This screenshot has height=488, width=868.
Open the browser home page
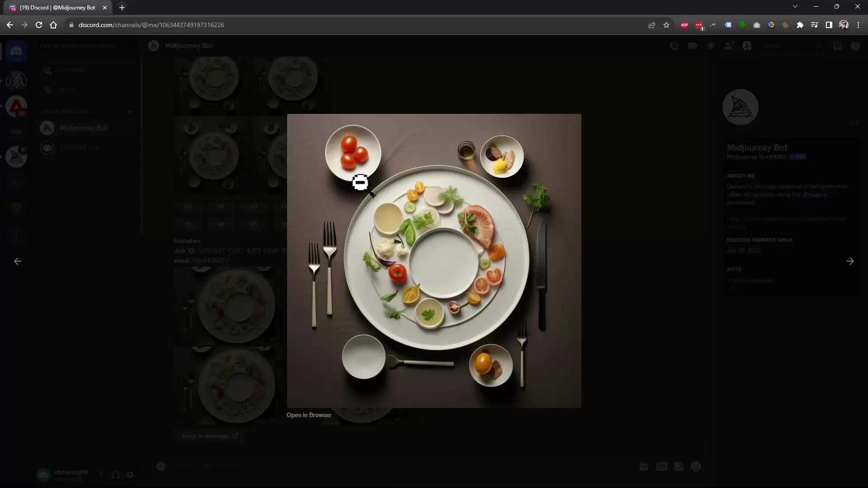pyautogui.click(x=53, y=25)
